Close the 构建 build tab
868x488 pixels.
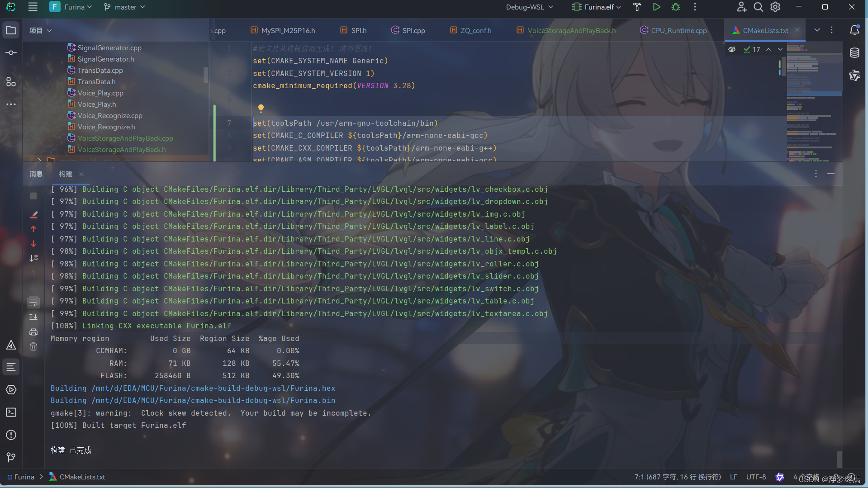tap(81, 174)
